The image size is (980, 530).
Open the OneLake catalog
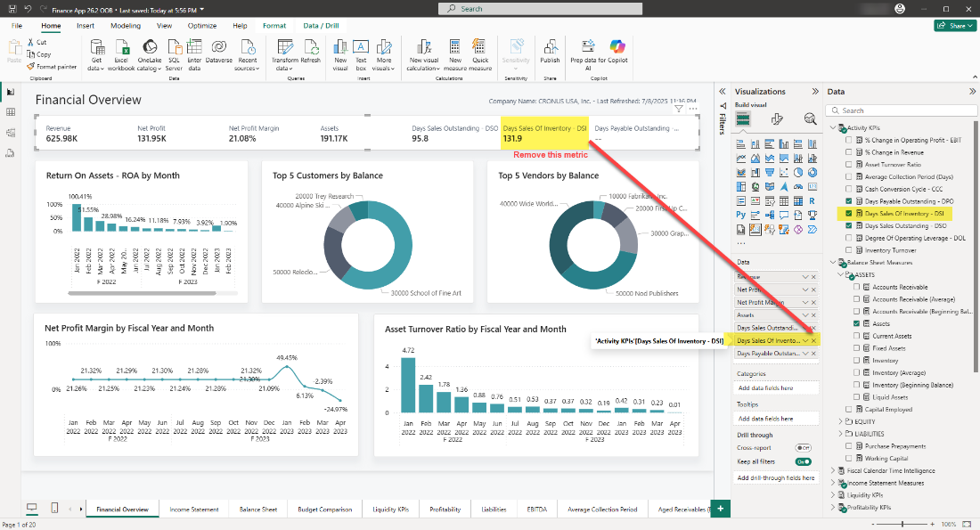150,55
